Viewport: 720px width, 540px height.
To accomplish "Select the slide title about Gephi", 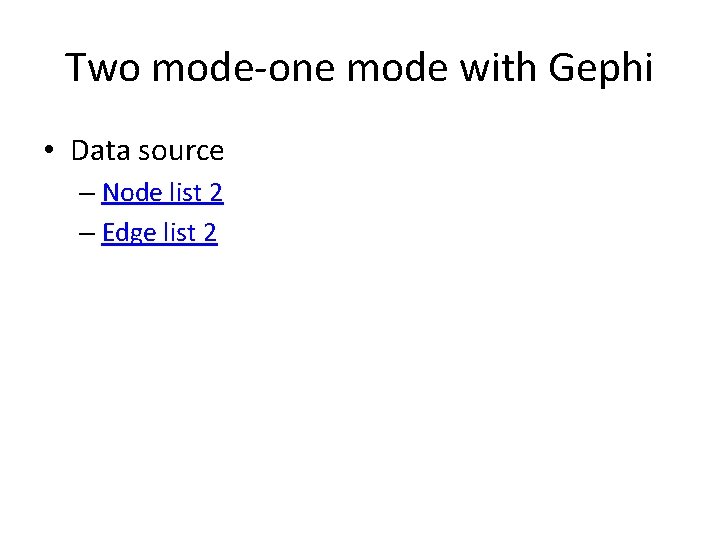I will [359, 68].
